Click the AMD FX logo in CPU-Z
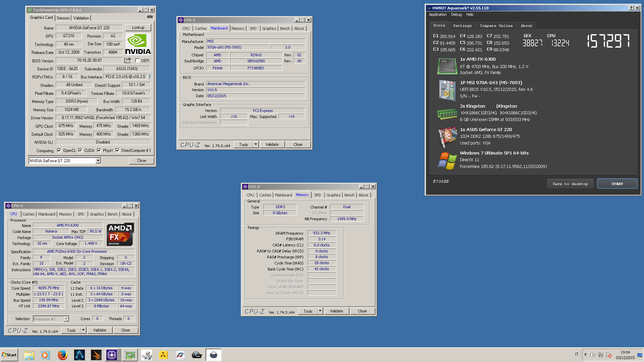This screenshot has width=644, height=362. [120, 234]
